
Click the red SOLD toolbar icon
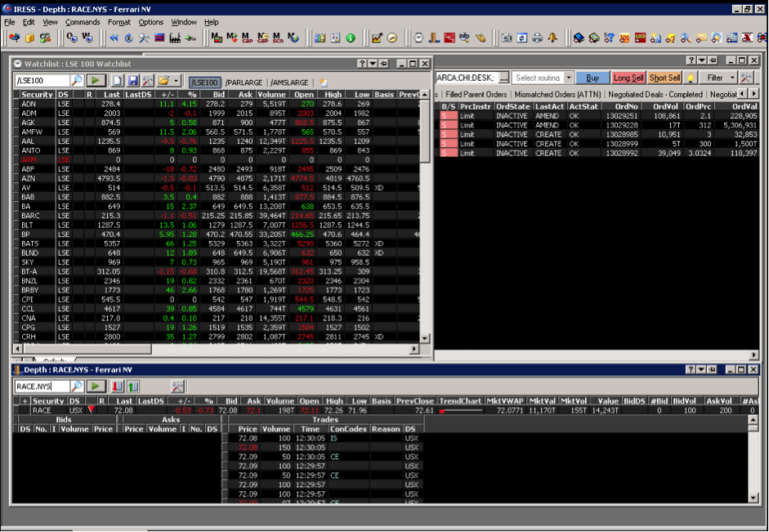click(x=640, y=38)
